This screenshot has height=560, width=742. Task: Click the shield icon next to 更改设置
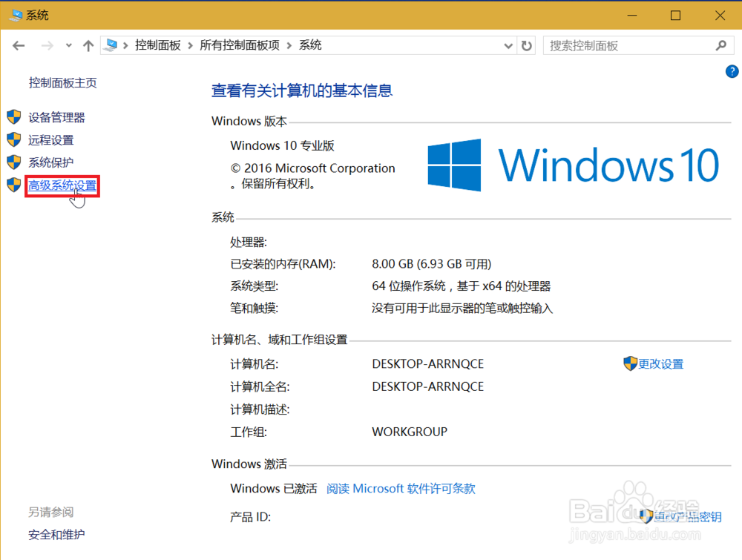pos(630,363)
